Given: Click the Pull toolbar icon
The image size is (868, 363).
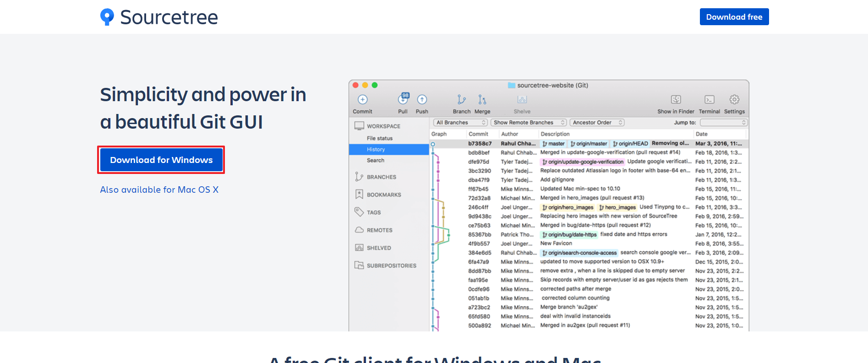Looking at the screenshot, I should (x=403, y=99).
